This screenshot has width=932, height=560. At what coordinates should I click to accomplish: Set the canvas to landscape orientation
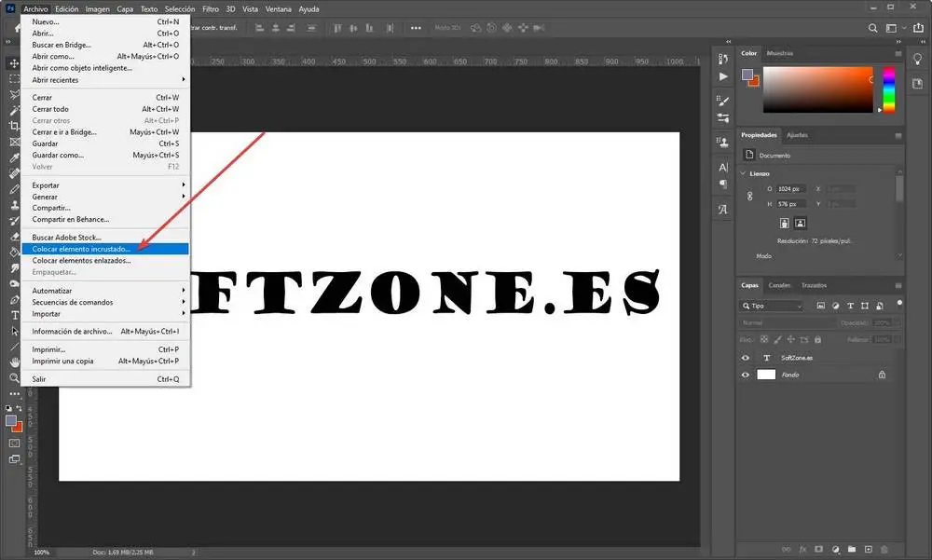pyautogui.click(x=800, y=223)
